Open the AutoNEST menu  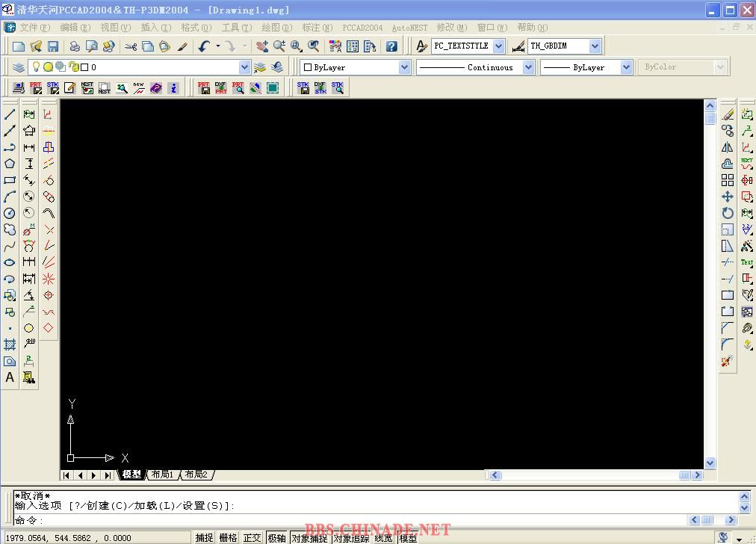click(x=409, y=28)
